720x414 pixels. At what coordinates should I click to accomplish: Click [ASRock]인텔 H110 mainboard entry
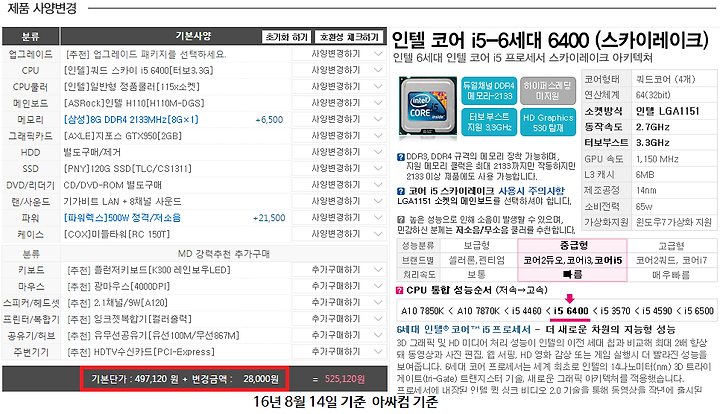pyautogui.click(x=134, y=103)
